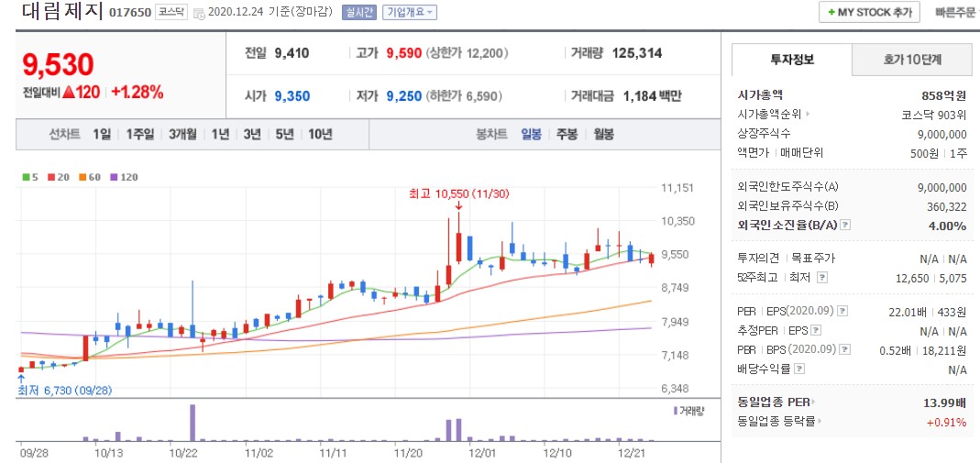This screenshot has width=980, height=463.
Task: Click the 코스닥 903위 rank value
Action: 933,115
